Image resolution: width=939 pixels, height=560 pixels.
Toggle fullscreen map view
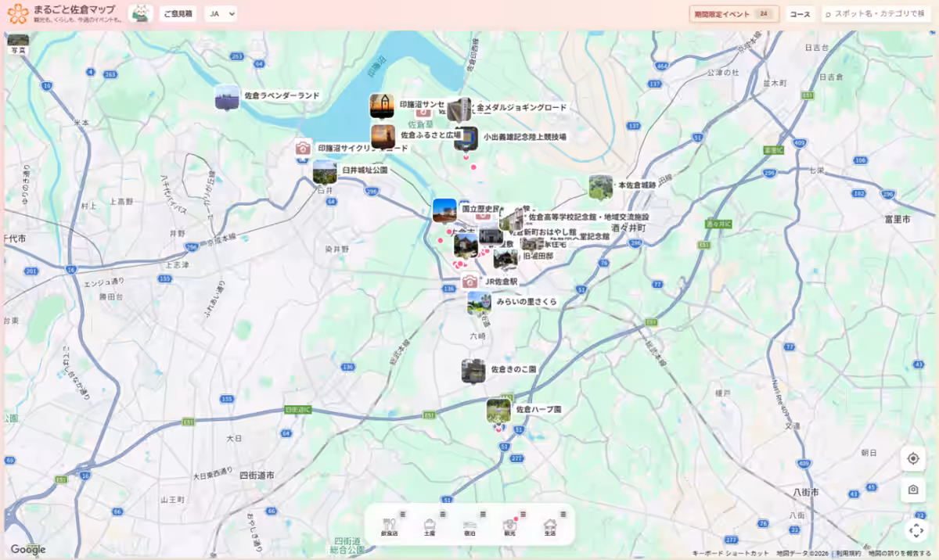click(x=916, y=530)
